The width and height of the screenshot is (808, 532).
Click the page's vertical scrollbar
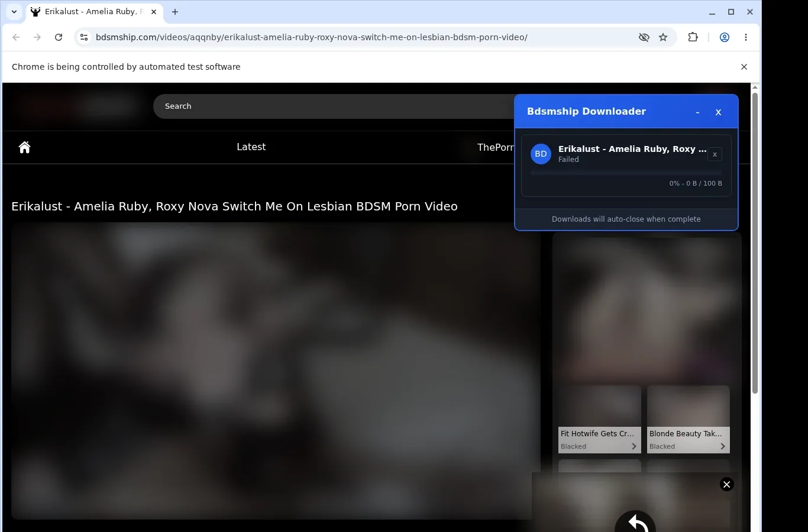point(755,242)
